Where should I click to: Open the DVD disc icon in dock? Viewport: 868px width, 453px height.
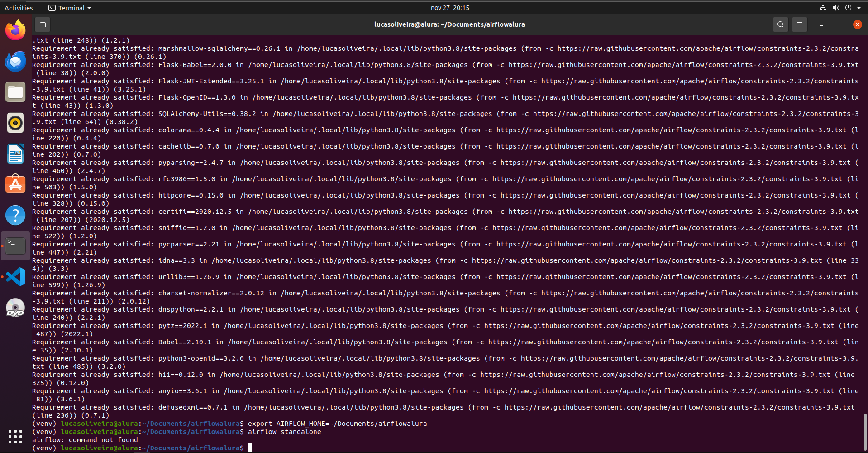(15, 308)
